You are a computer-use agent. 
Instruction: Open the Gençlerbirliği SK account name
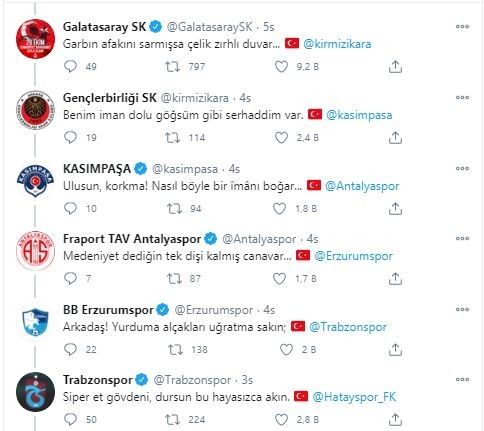point(110,98)
